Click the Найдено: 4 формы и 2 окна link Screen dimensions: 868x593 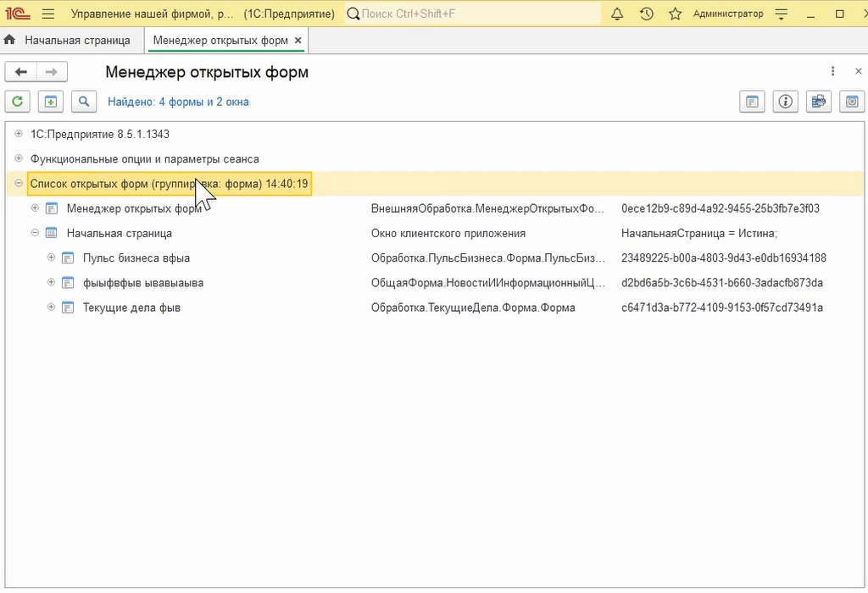tap(178, 102)
